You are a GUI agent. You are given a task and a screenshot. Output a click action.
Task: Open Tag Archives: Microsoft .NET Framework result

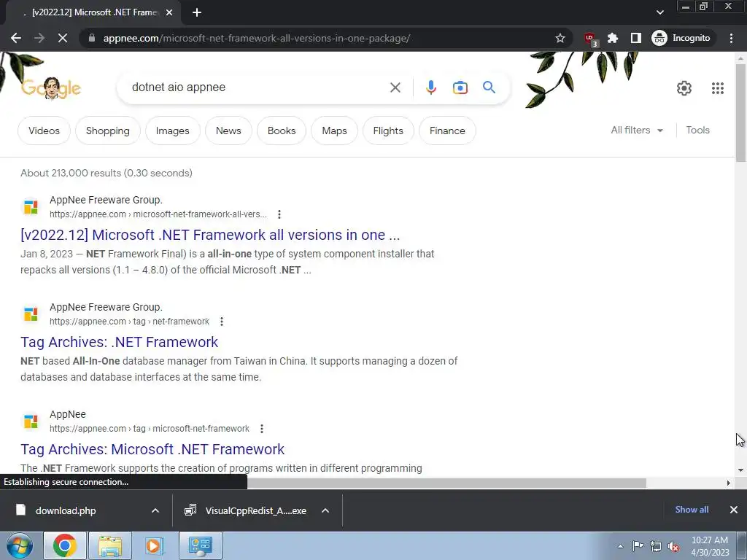coord(152,449)
